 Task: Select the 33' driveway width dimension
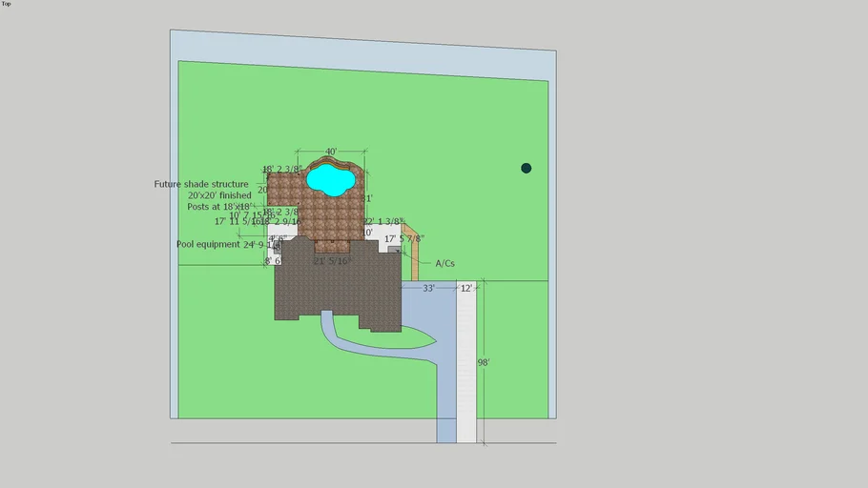429,288
